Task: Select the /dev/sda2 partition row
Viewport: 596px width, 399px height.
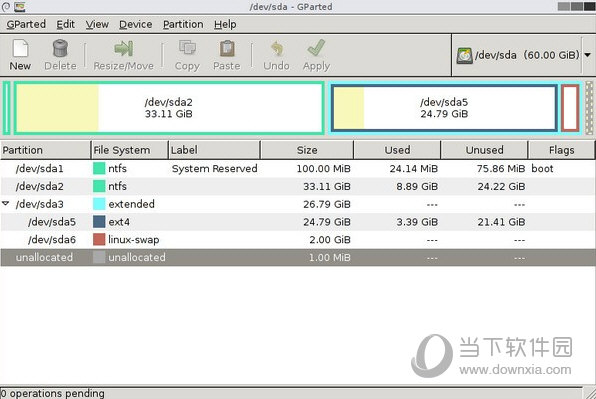Action: 298,186
